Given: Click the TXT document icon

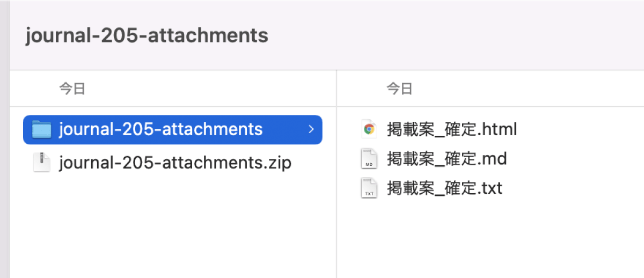Looking at the screenshot, I should click(369, 188).
